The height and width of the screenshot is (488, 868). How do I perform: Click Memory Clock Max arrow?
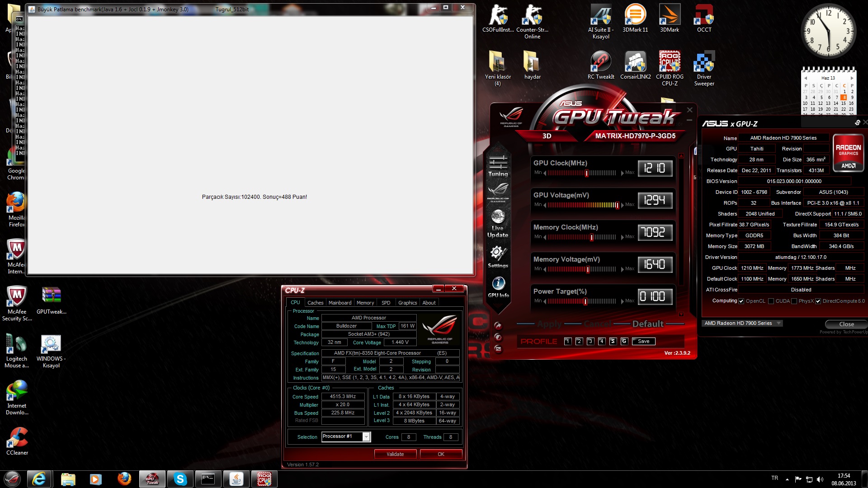(x=622, y=237)
